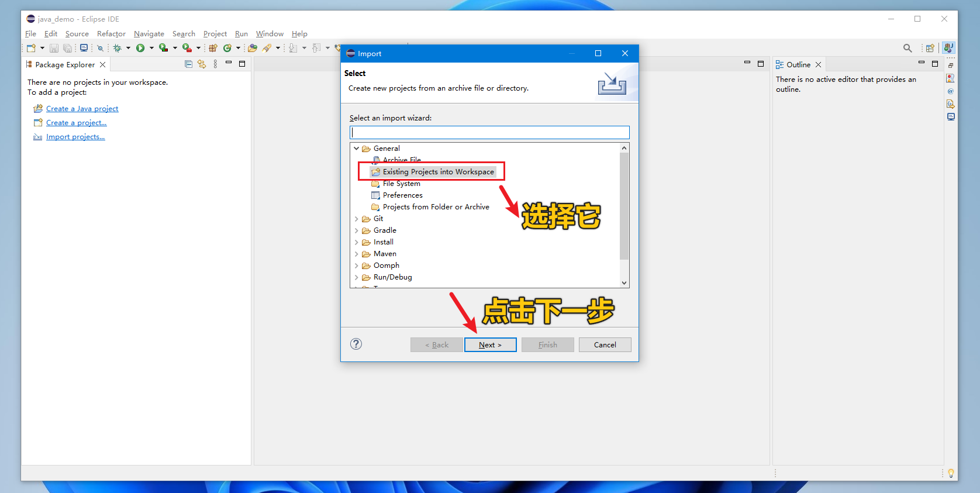Screen dimensions: 980x493
Task: Maximize the Outline view
Action: point(935,64)
